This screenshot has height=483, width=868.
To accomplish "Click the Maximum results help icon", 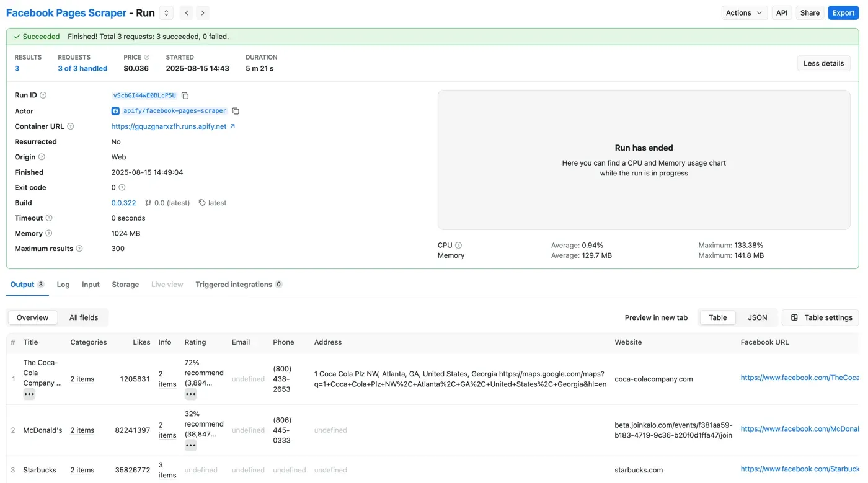I will [79, 249].
